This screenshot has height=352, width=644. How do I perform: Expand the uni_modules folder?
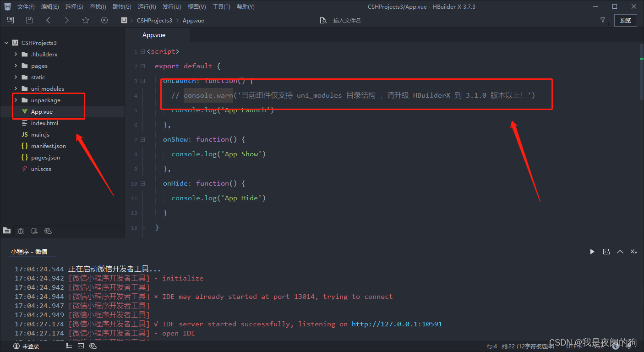16,88
